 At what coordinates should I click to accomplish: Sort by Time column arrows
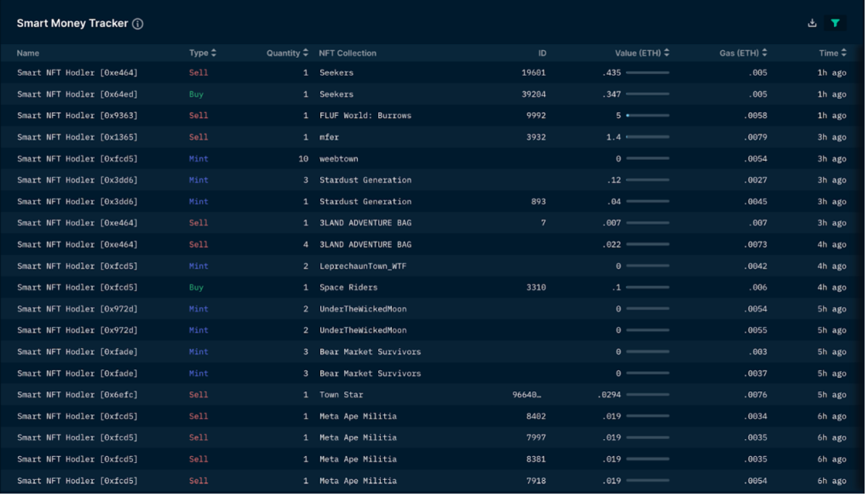click(x=843, y=53)
